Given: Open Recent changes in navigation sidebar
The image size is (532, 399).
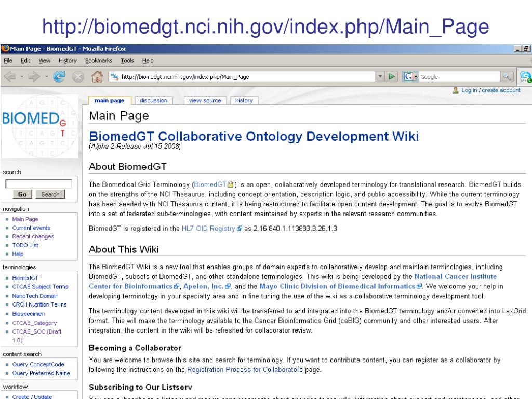Looking at the screenshot, I should point(33,236).
